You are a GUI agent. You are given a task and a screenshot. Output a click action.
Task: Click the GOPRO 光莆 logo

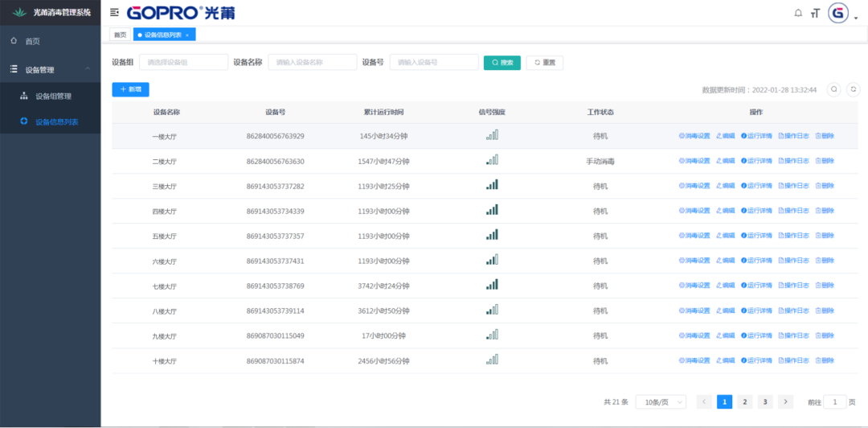coord(181,13)
